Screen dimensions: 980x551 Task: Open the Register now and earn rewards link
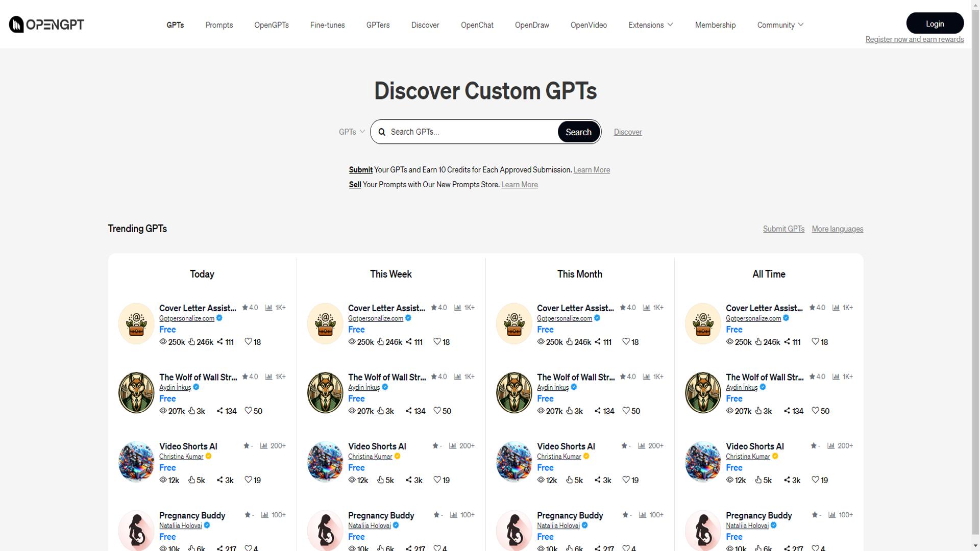pyautogui.click(x=914, y=39)
